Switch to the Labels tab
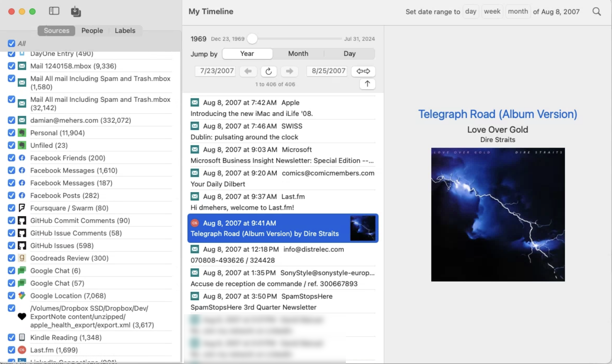Screen dimensions: 612x364 pyautogui.click(x=125, y=30)
